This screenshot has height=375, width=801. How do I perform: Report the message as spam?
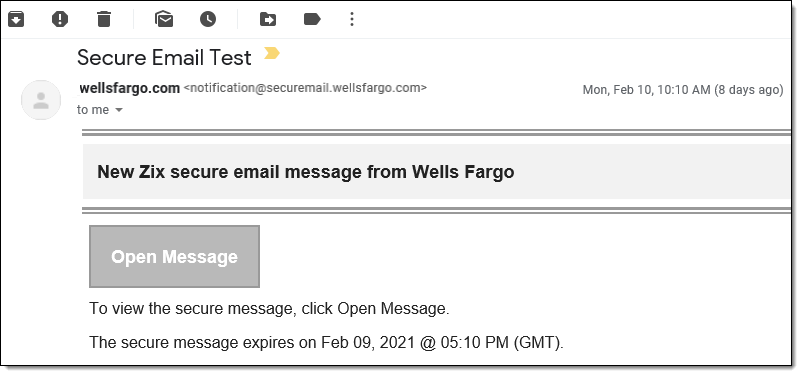tap(60, 19)
